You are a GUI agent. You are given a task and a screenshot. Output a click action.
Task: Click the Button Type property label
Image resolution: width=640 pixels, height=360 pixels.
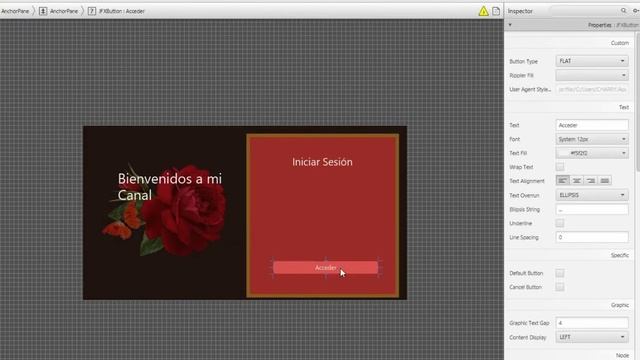(x=523, y=61)
